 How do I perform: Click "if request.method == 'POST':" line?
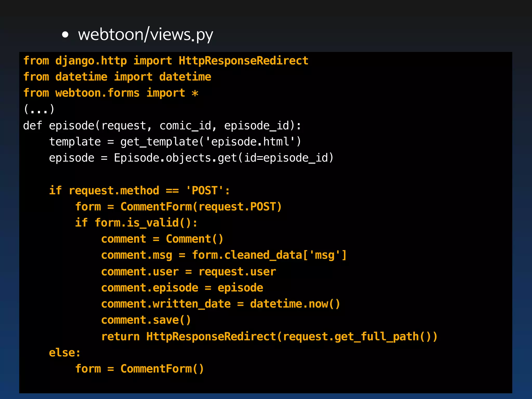click(x=140, y=191)
